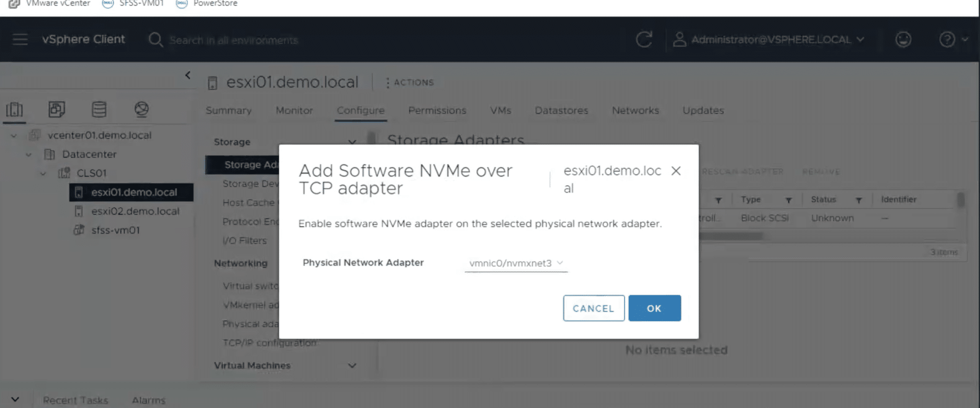Filter the Status column

pyautogui.click(x=859, y=200)
